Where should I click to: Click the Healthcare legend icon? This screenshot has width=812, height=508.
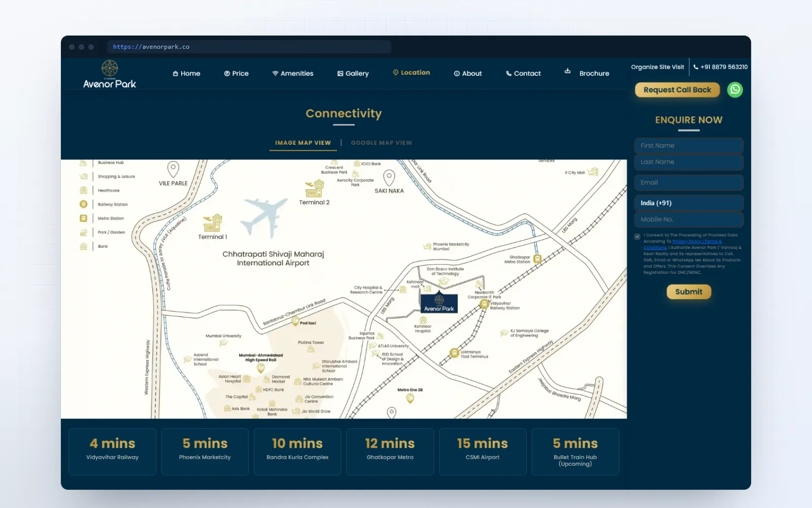tap(84, 190)
